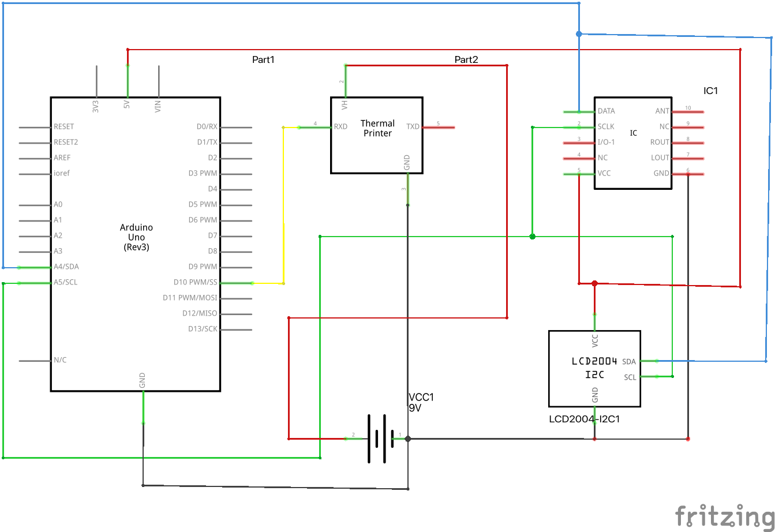Click the A5/SCL pin on Arduino
Screen dimensions: 775x532
coord(35,283)
